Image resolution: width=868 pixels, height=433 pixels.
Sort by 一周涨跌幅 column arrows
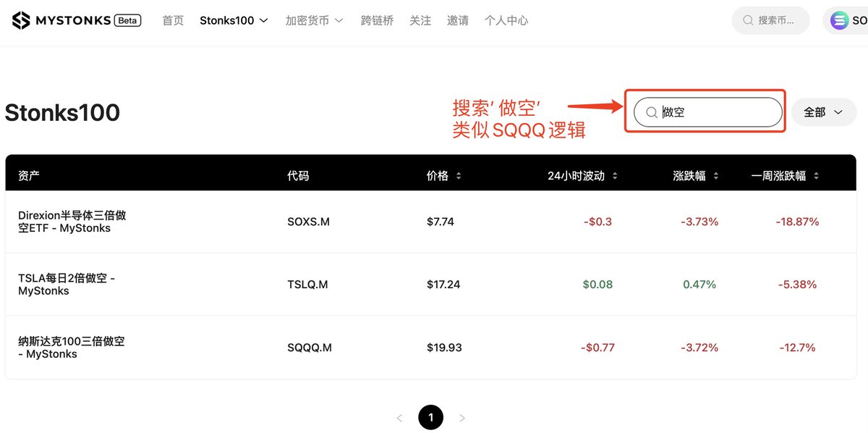click(816, 176)
